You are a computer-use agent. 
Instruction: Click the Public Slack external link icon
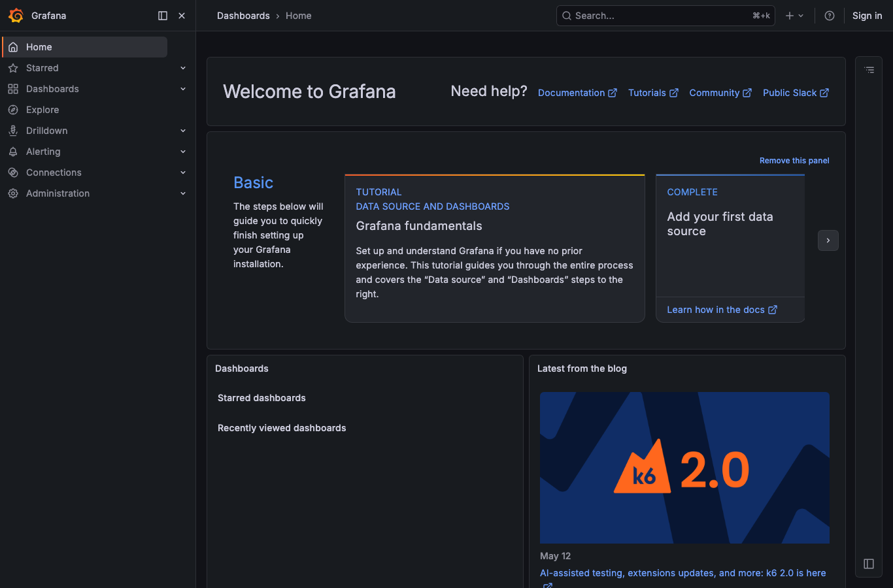pos(824,93)
